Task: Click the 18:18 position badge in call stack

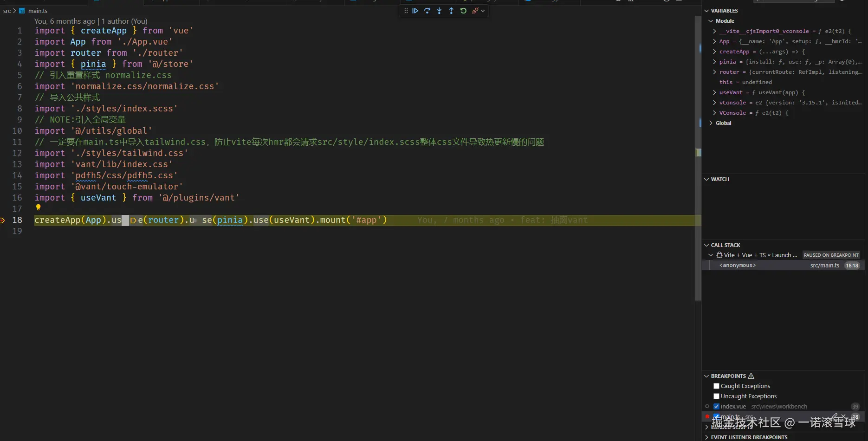Action: [x=852, y=266]
